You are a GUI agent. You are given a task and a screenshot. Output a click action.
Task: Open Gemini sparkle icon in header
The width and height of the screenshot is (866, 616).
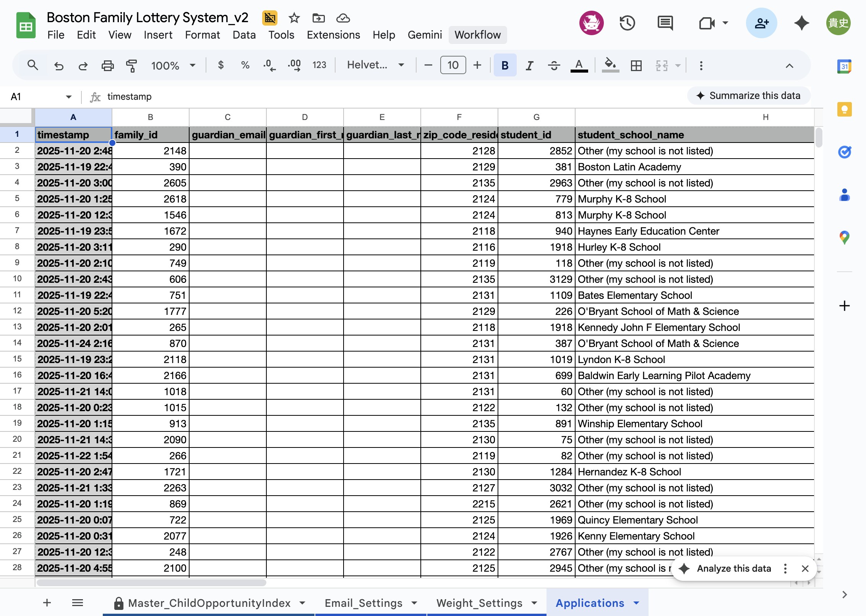(801, 23)
